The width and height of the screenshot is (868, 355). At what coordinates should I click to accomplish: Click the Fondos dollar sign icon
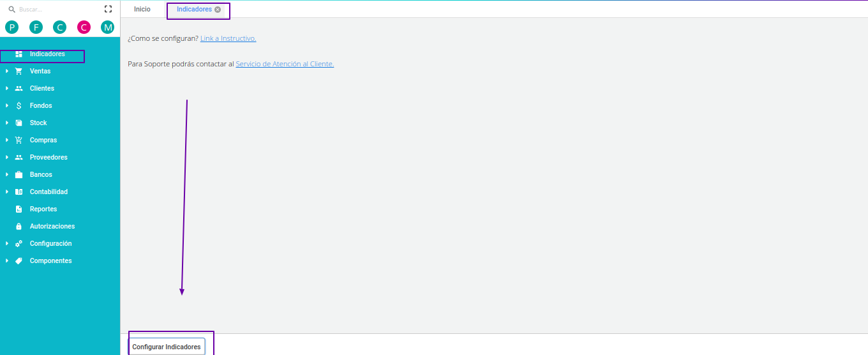[19, 106]
